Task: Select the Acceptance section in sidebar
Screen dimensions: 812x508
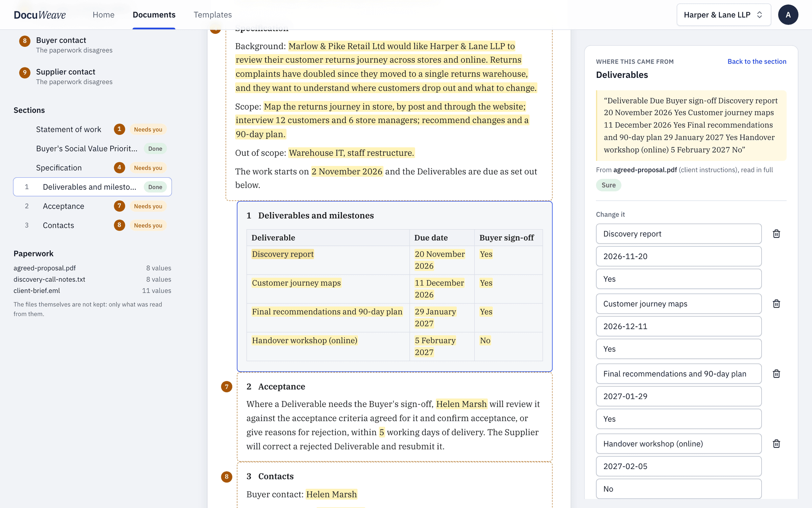Action: (92, 206)
